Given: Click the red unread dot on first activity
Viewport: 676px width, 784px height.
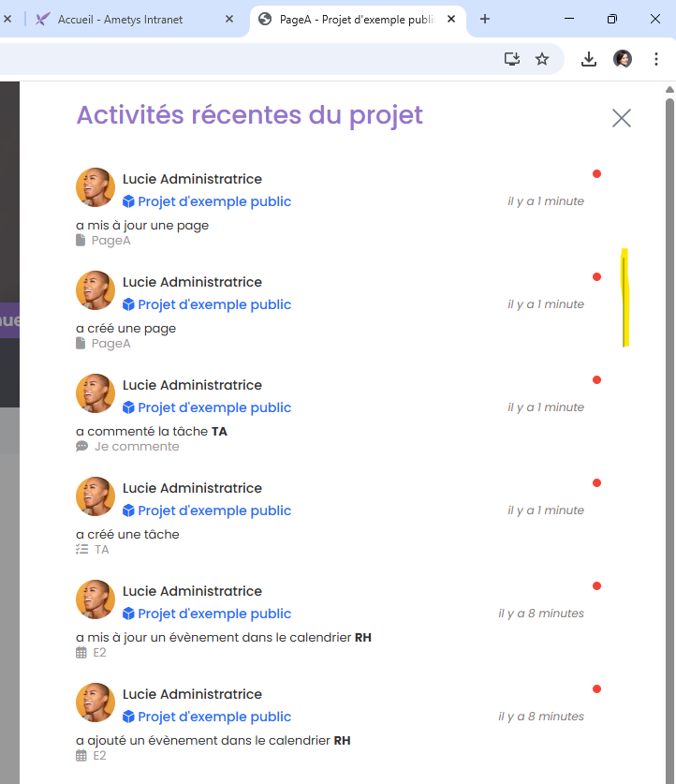Looking at the screenshot, I should (596, 174).
